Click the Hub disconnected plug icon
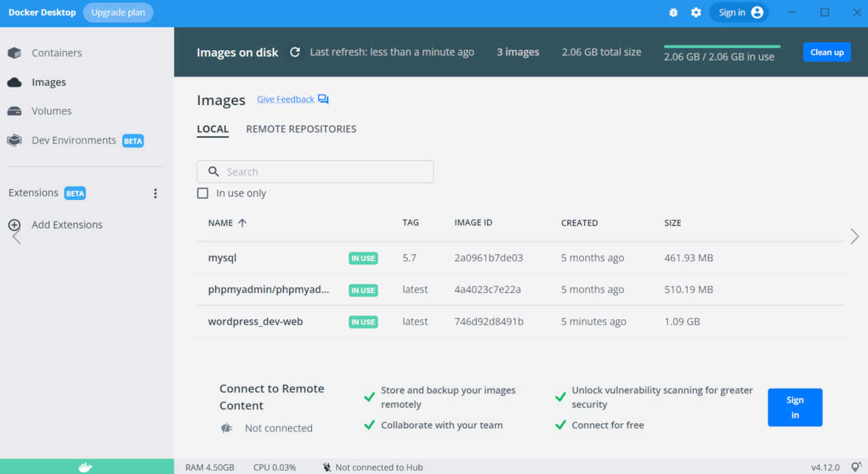The width and height of the screenshot is (868, 474). (x=327, y=467)
